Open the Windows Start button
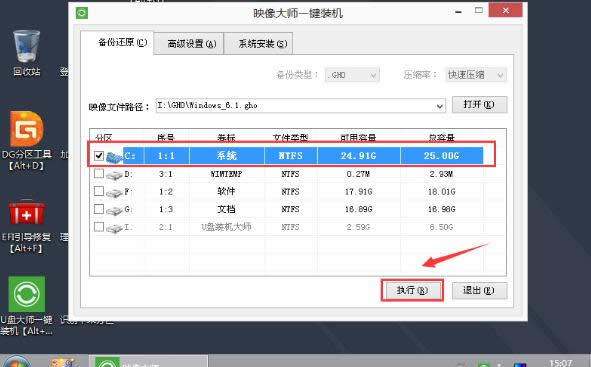Screen dimensions: 591x367 pos(16,362)
